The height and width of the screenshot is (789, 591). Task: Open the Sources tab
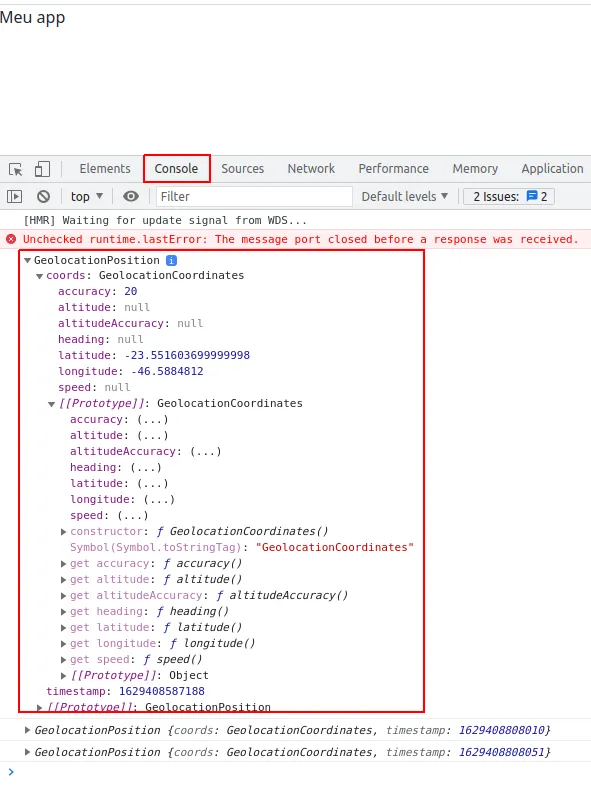(242, 169)
